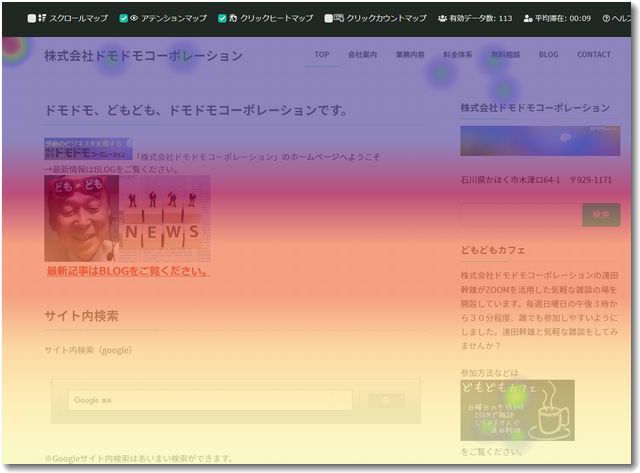Open the 料金体系 navigation item
The image size is (640, 473).
[458, 54]
